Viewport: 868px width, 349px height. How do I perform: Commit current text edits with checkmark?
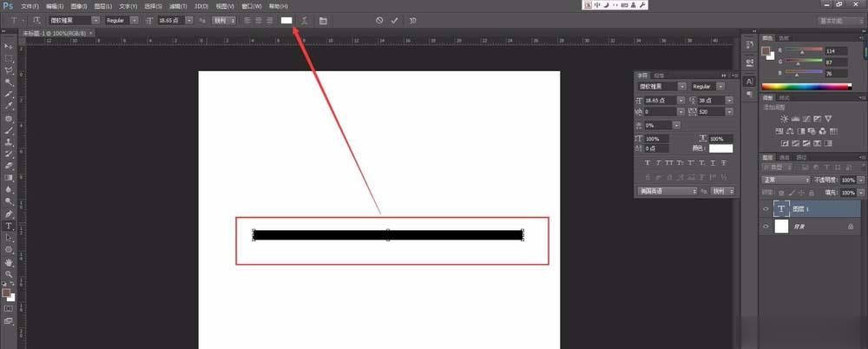tap(395, 20)
